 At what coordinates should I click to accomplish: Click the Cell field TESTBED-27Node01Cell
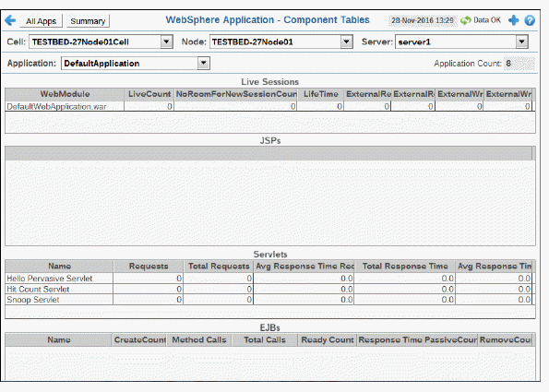point(101,42)
